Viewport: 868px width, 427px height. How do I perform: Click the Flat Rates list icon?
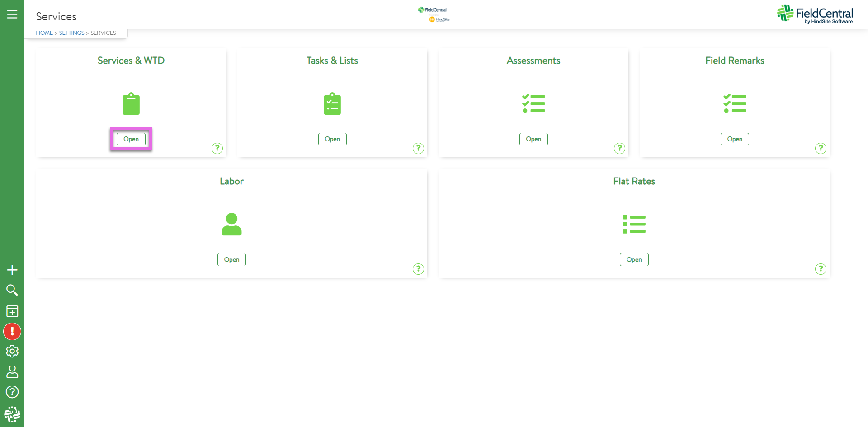pyautogui.click(x=634, y=224)
